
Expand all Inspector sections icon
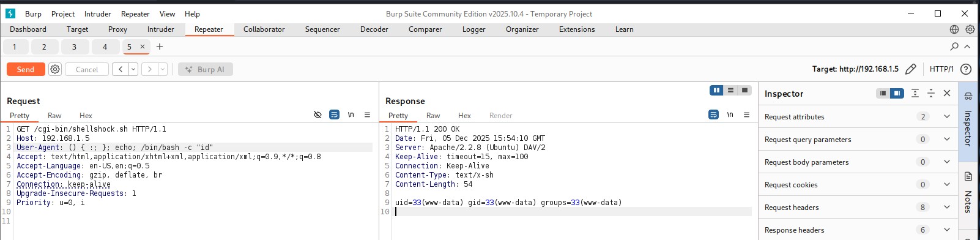tap(915, 93)
